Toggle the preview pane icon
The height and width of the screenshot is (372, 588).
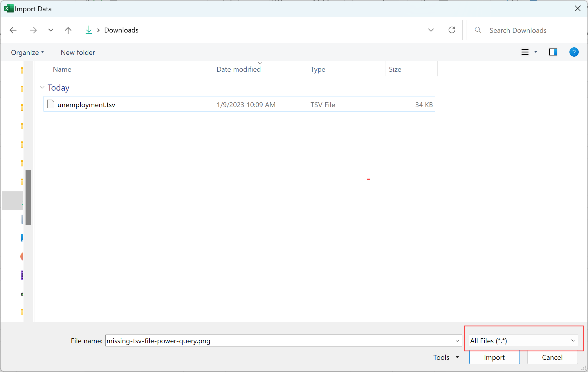coord(553,52)
